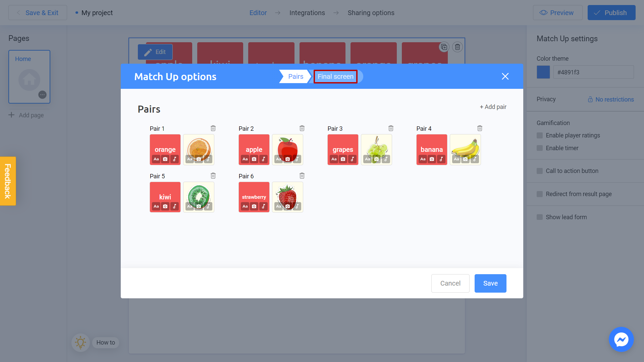Switch to Pairs tab in Match Up options
This screenshot has height=362, width=644.
294,76
